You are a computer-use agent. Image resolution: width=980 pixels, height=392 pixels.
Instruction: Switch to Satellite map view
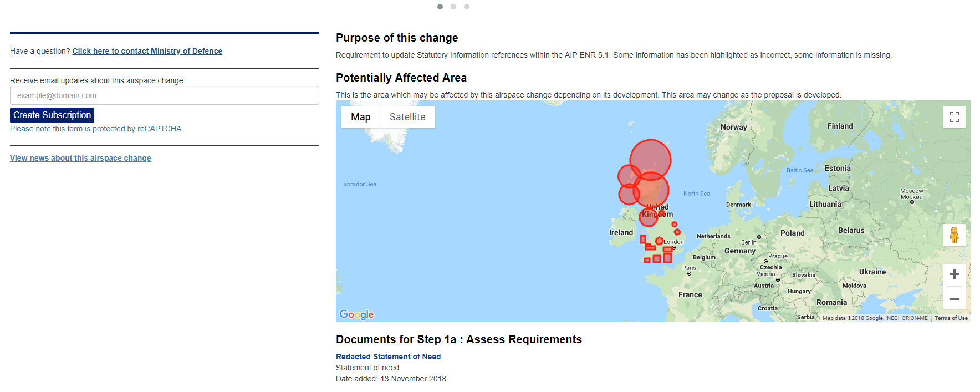(407, 116)
